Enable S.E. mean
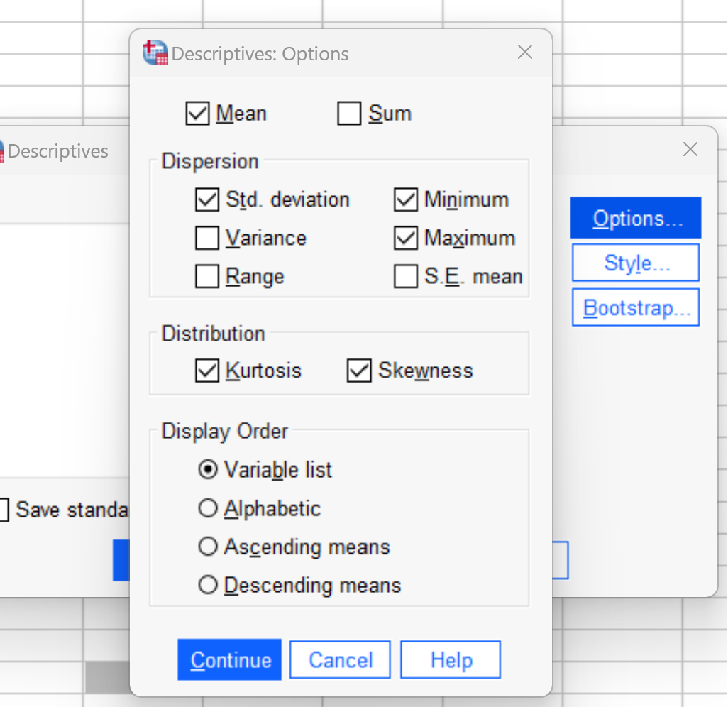This screenshot has height=707, width=728. 405,276
